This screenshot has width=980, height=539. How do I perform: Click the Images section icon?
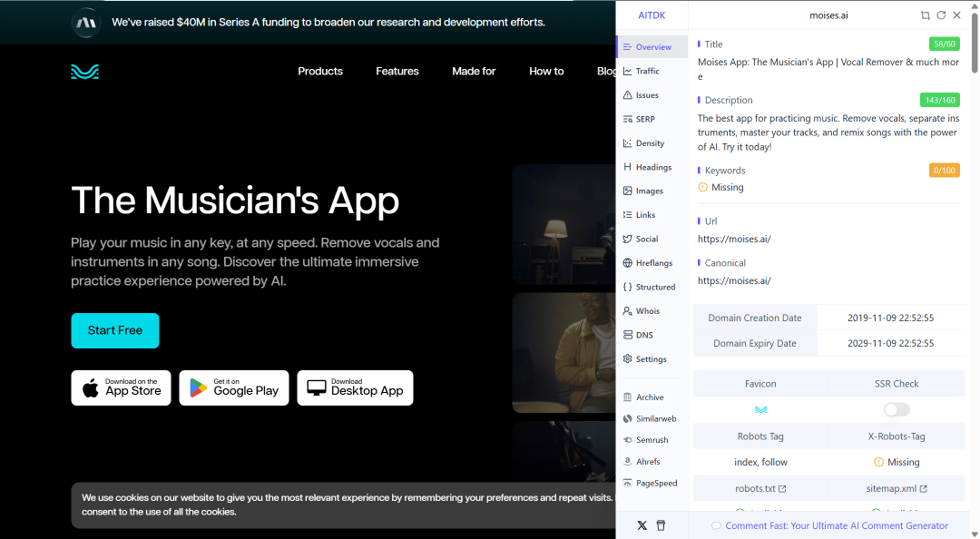pos(628,191)
